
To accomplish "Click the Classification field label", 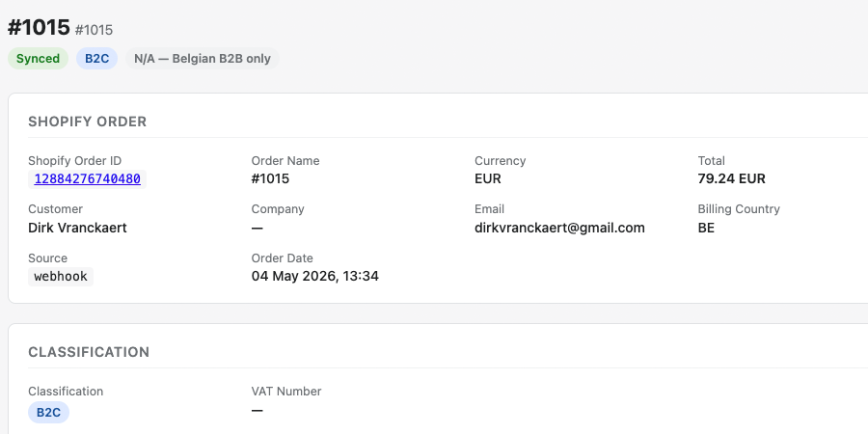I will [66, 391].
